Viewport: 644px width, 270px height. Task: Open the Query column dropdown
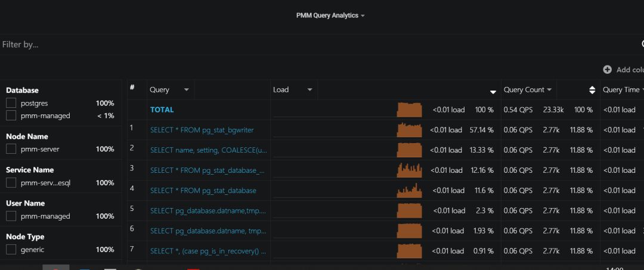click(186, 90)
